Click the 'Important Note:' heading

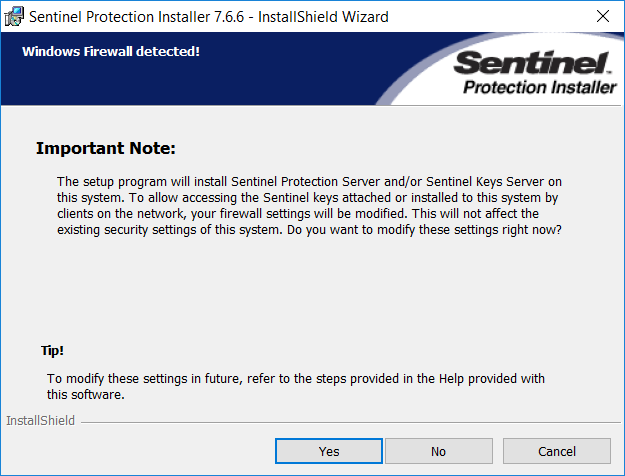(x=105, y=149)
